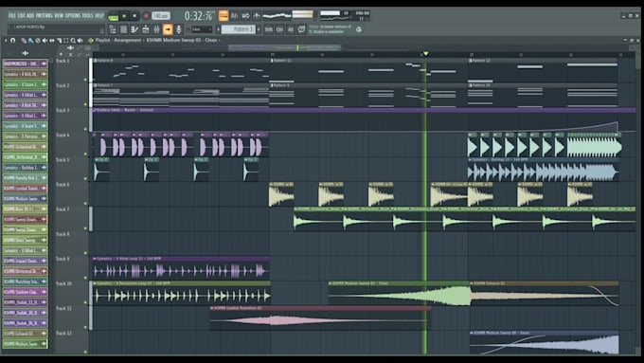Click the link-shaped icon in top toolbar
The image size is (644, 363).
[x=245, y=16]
